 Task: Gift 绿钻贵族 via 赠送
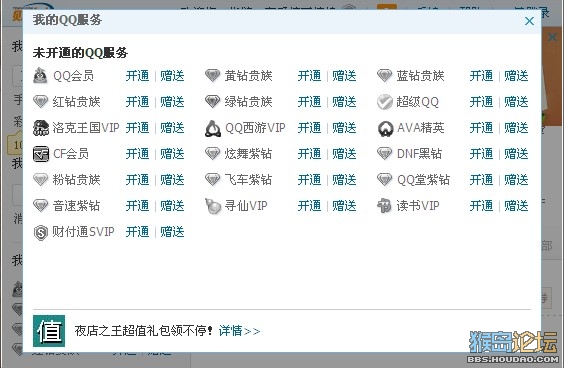point(344,102)
